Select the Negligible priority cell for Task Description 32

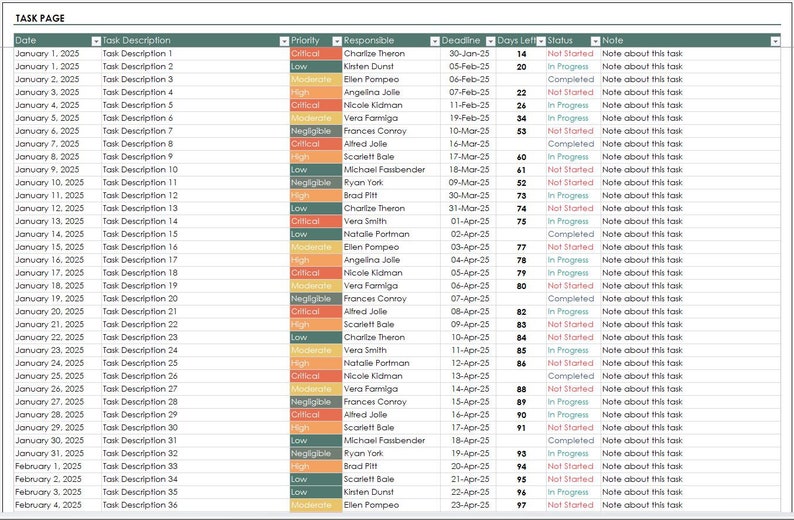(316, 454)
